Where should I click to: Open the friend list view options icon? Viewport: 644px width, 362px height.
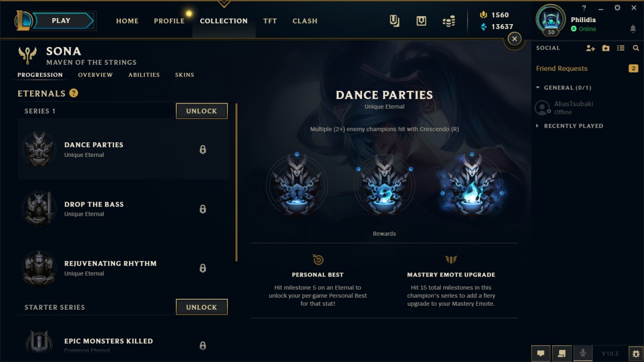click(x=621, y=48)
